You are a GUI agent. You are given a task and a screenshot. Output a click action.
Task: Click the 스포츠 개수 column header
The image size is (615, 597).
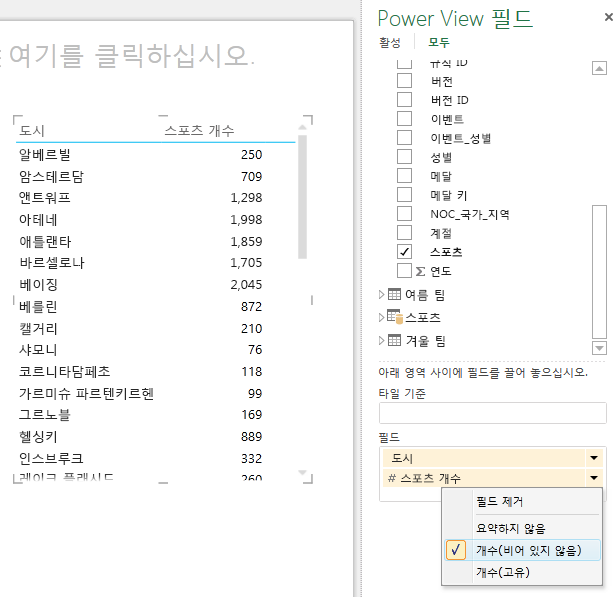pos(199,130)
